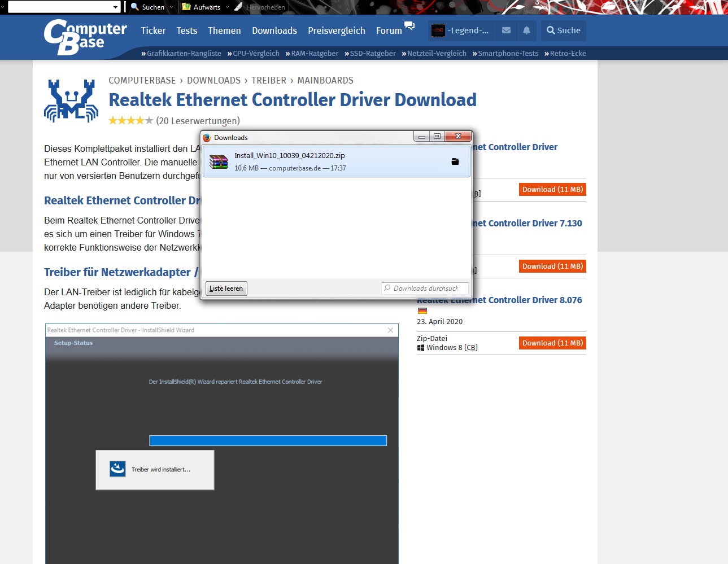Focus the Downloads durchsuchen search field

(425, 288)
